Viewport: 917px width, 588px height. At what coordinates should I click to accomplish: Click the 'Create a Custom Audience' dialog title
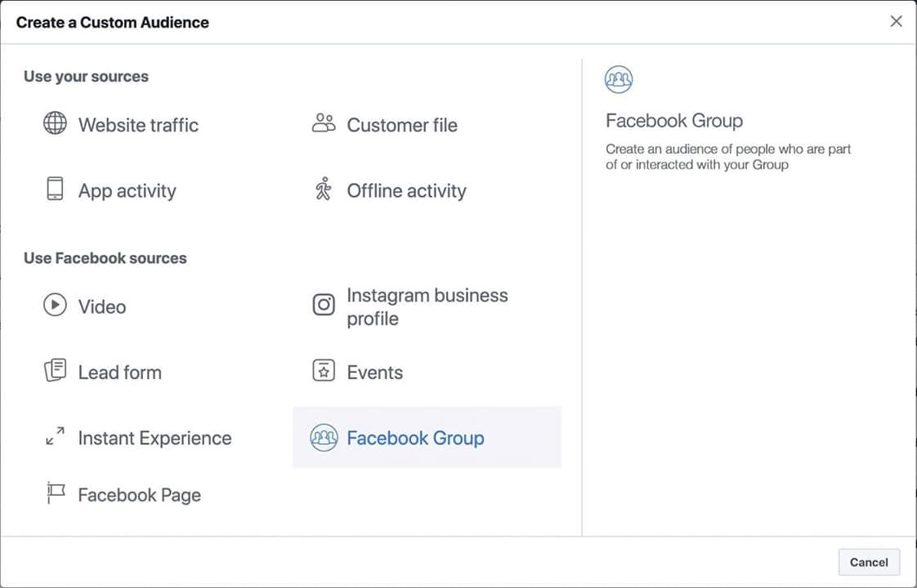(112, 22)
